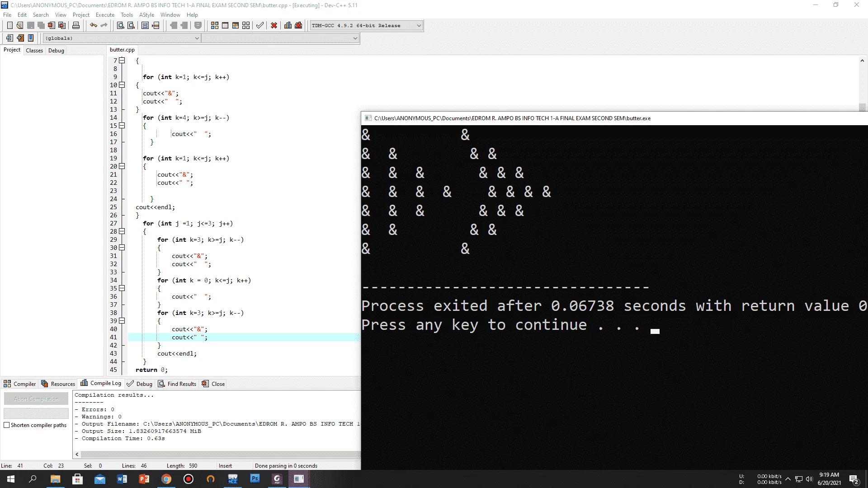
Task: Open taskbar search magnifier
Action: 33,479
